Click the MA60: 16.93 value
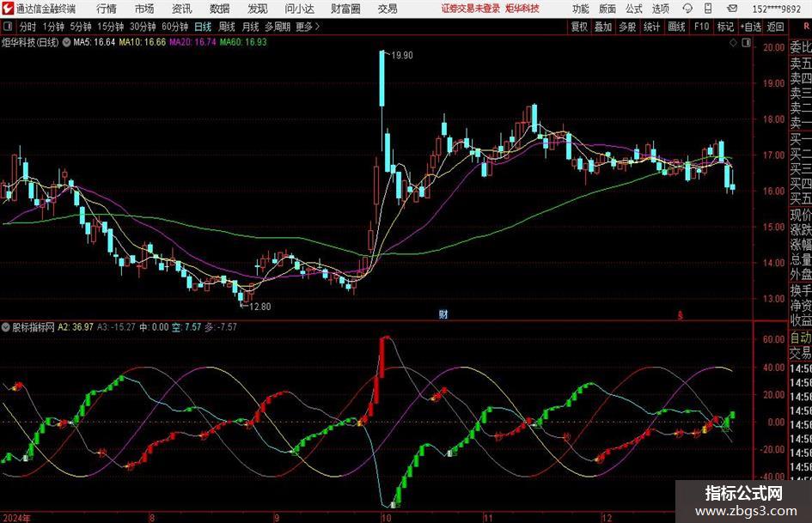Viewport: 812px width, 523px height. (243, 42)
